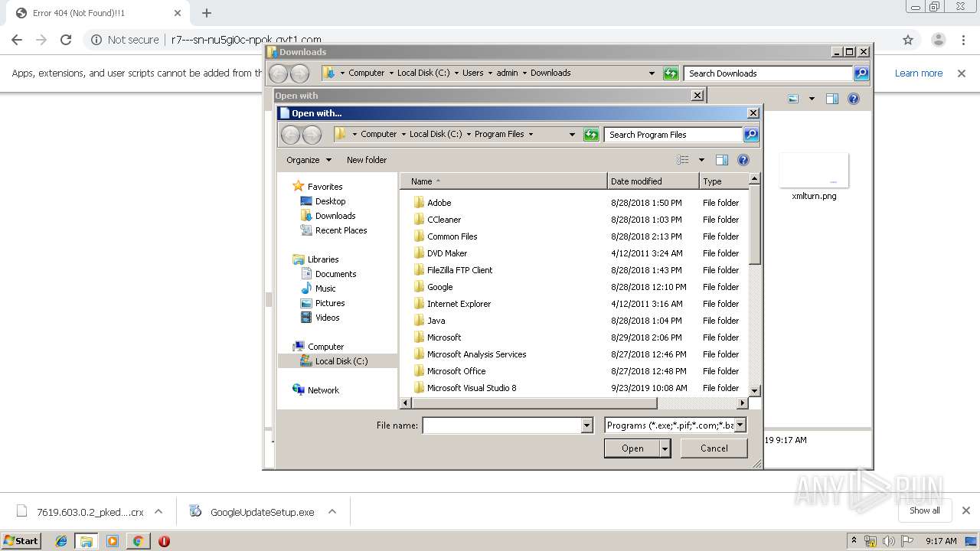Bookmark this page with the star icon
Viewport: 980px width, 551px height.
pyautogui.click(x=908, y=40)
